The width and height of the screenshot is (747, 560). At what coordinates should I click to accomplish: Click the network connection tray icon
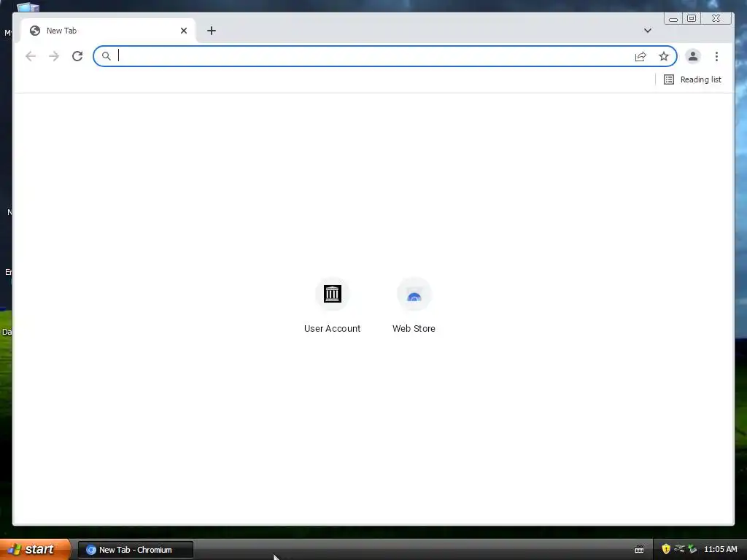click(679, 549)
